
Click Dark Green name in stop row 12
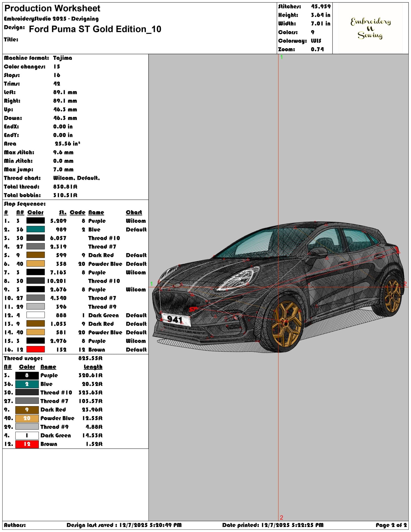coord(103,315)
